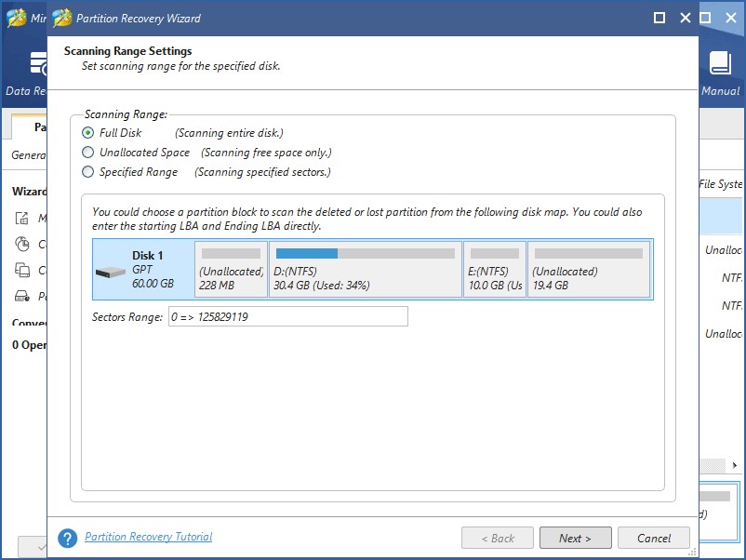Select the Disk 1 drive icon

pos(110,271)
